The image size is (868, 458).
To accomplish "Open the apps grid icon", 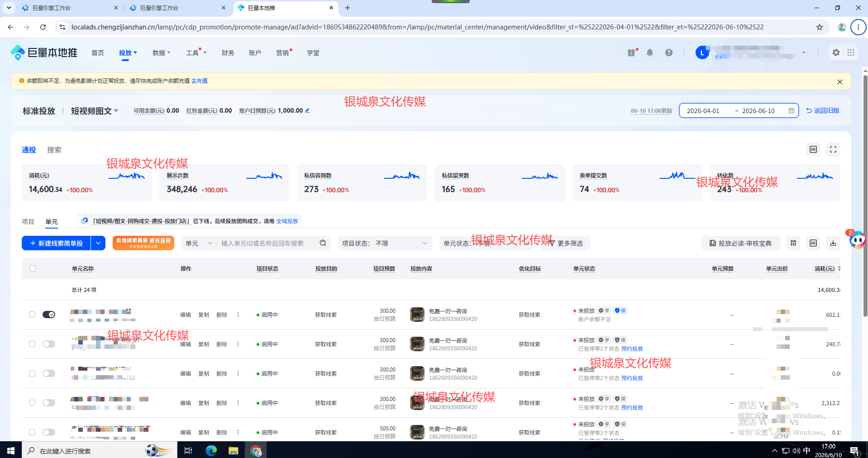I will coord(851,52).
